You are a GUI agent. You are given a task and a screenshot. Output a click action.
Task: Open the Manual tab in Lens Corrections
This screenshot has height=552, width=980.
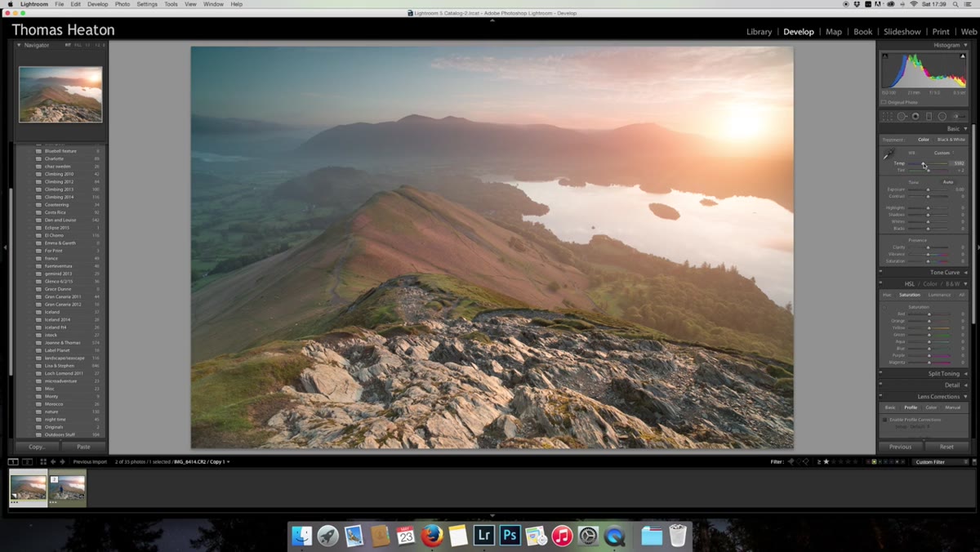[953, 407]
